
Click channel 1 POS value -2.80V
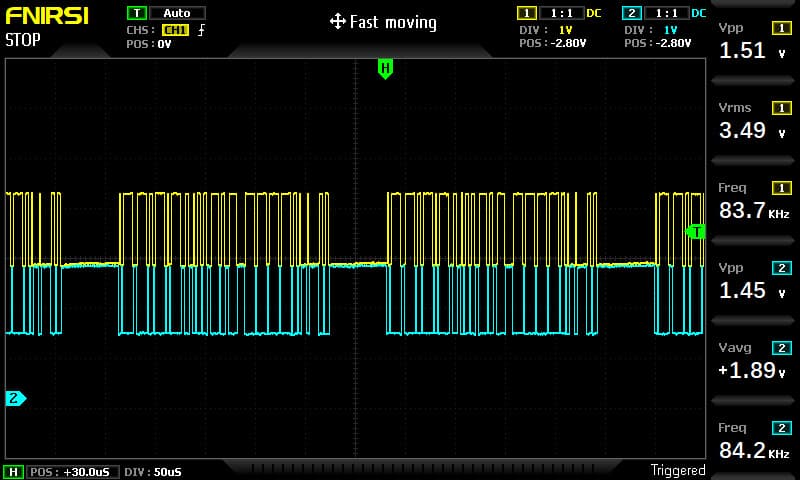[x=568, y=43]
